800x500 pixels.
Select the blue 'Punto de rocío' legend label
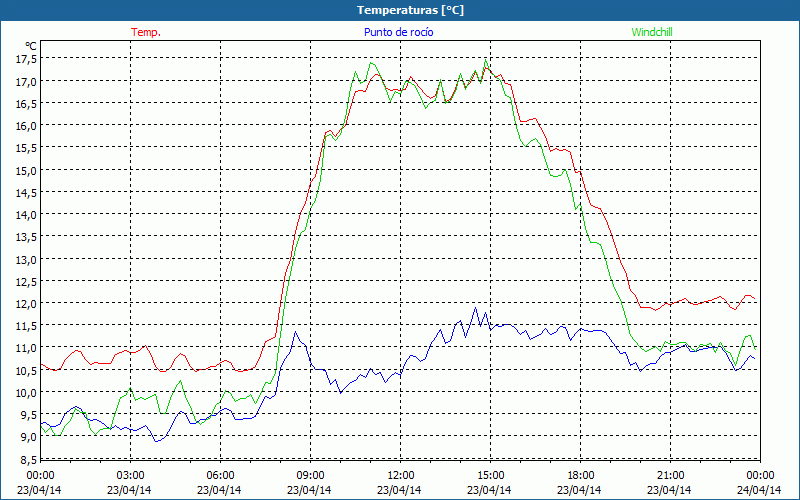[x=398, y=32]
